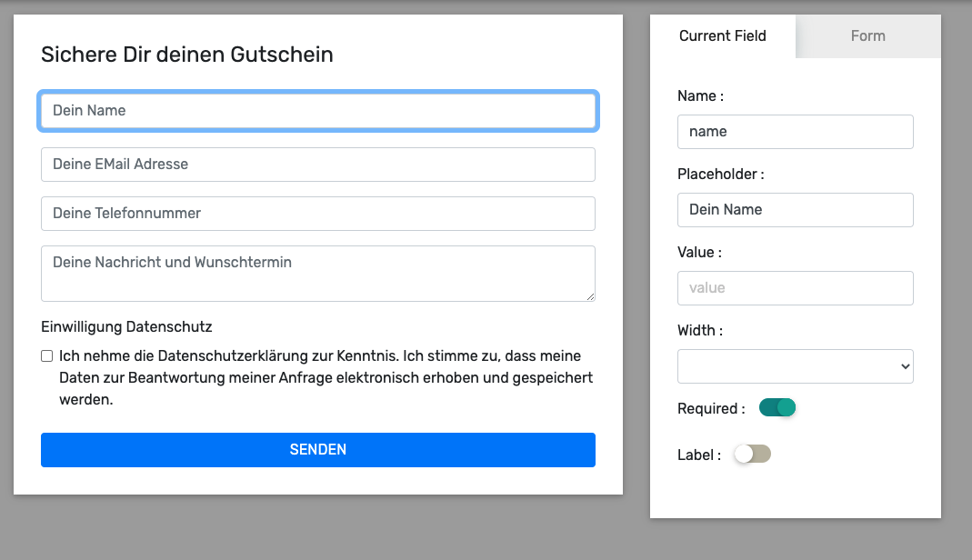Switch to the Current Field tab

click(x=722, y=36)
